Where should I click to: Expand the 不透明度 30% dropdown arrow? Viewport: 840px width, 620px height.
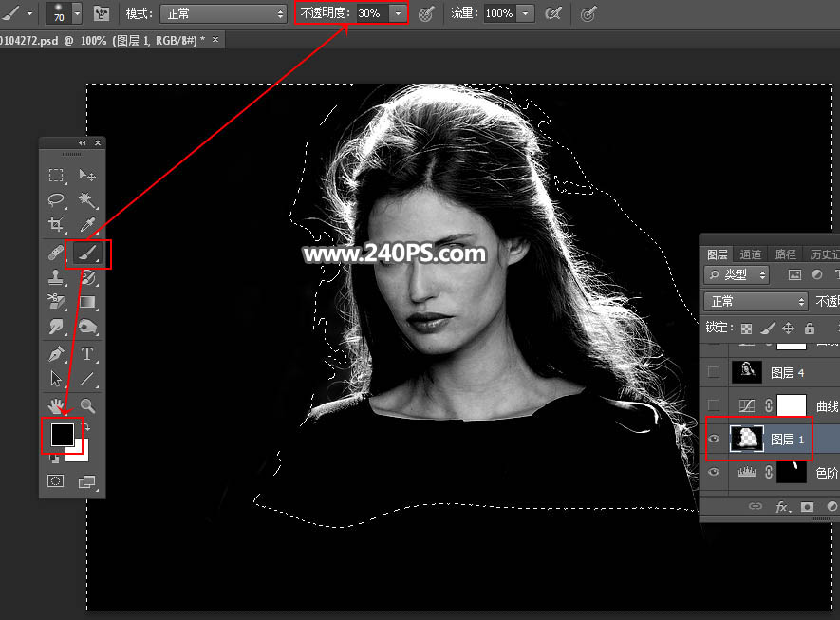click(398, 14)
